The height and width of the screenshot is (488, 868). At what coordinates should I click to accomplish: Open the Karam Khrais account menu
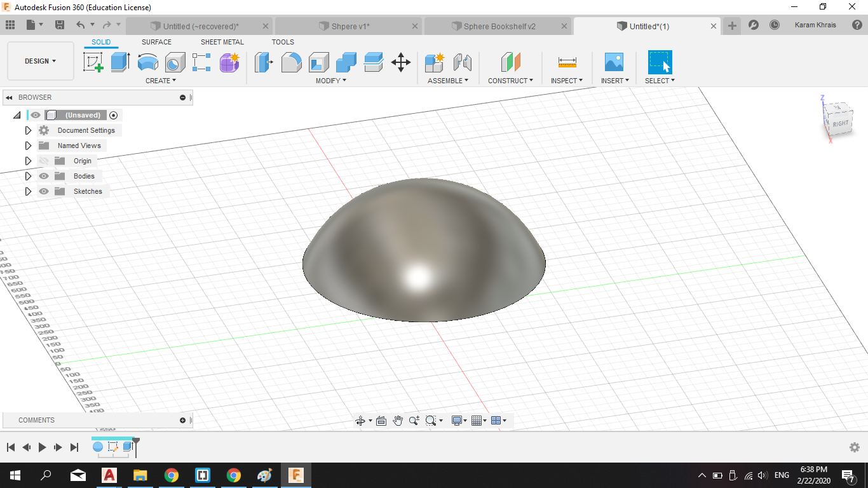[815, 25]
